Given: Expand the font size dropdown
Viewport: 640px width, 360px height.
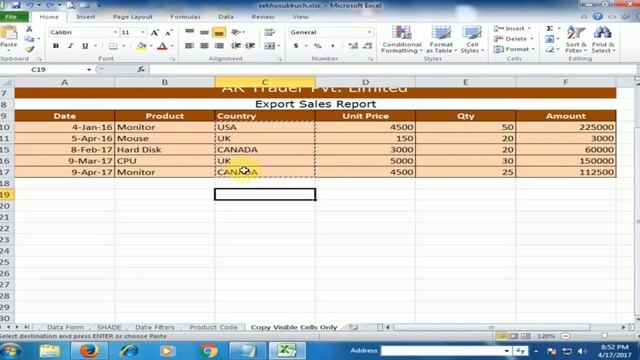Looking at the screenshot, I should pos(142,32).
